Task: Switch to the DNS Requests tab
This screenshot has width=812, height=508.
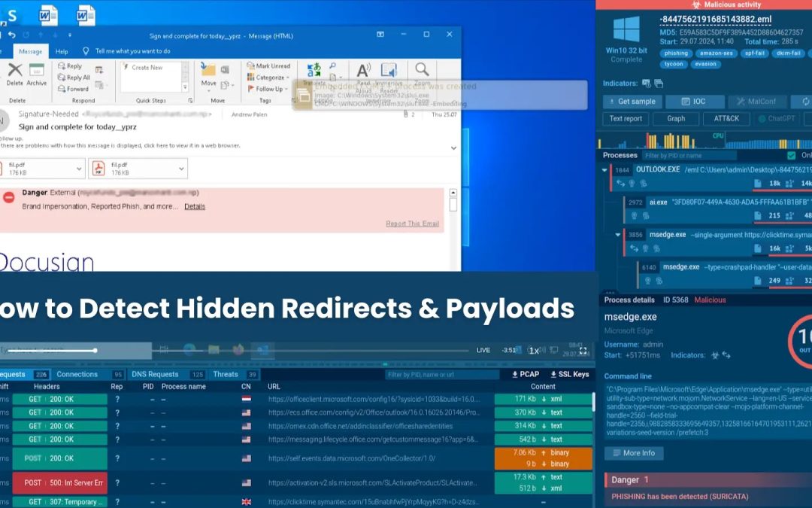Action: (155, 374)
